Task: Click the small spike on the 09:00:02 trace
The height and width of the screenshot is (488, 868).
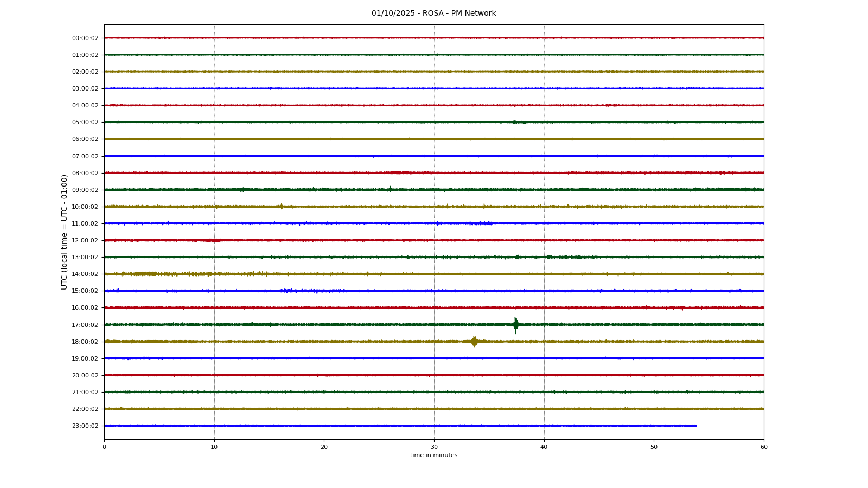Action: [x=390, y=189]
